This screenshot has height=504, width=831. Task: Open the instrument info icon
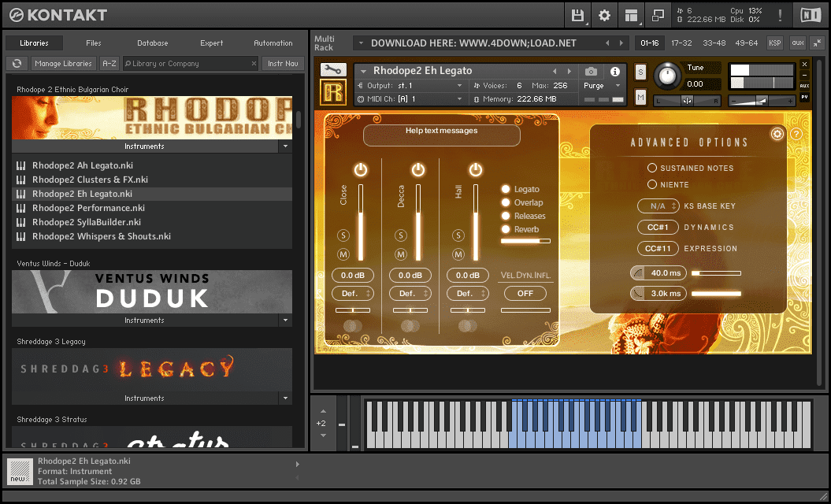coord(614,71)
